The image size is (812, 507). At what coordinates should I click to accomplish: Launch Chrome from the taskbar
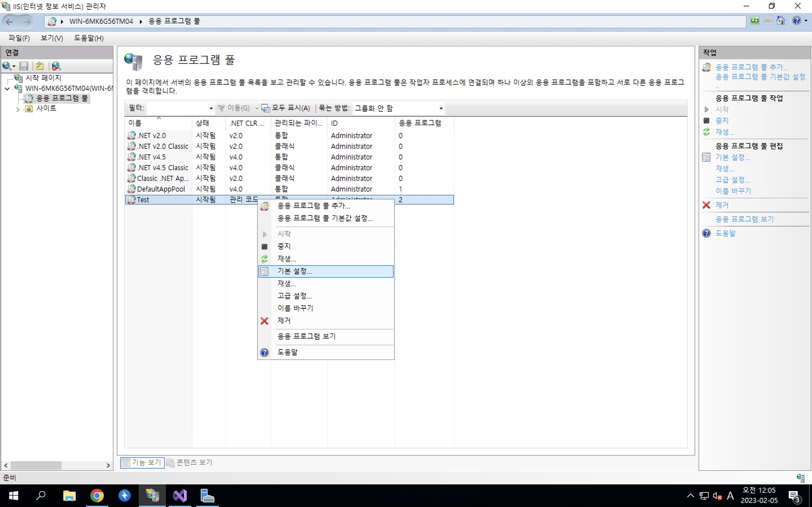click(x=97, y=496)
